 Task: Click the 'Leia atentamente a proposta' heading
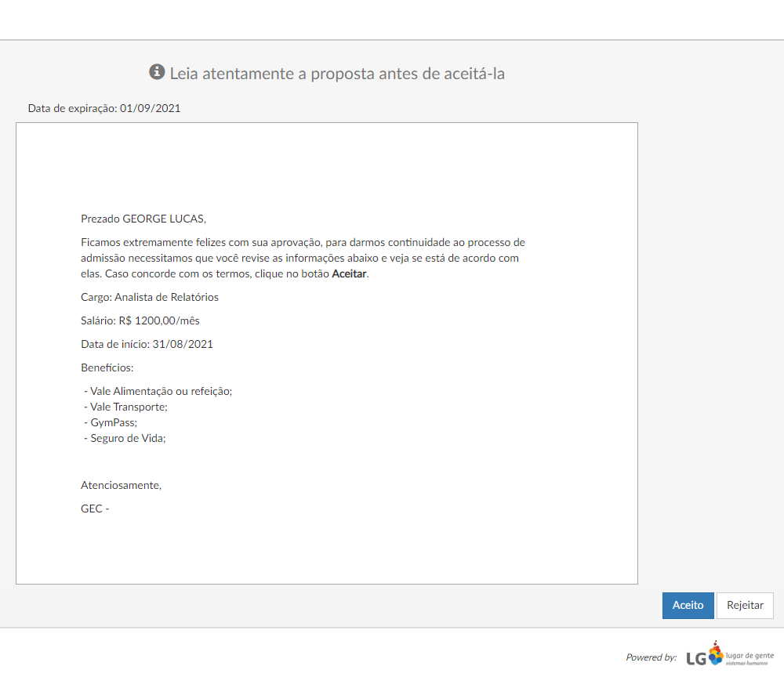pos(337,74)
